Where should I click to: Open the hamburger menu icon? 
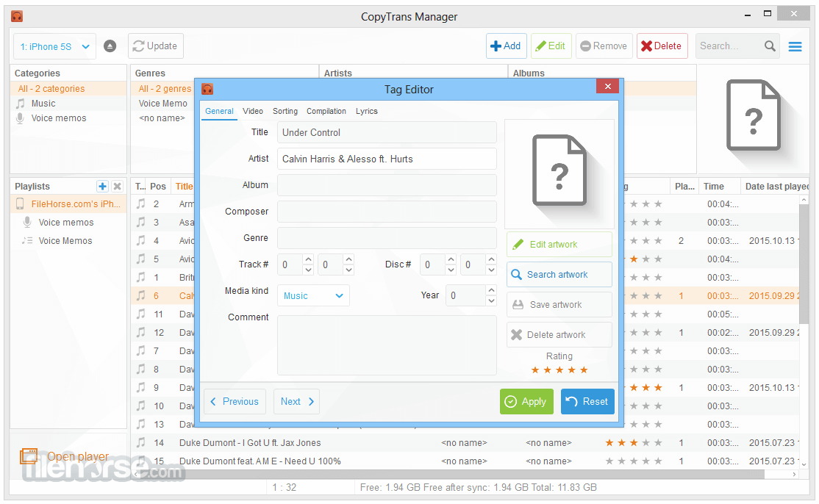pos(795,46)
